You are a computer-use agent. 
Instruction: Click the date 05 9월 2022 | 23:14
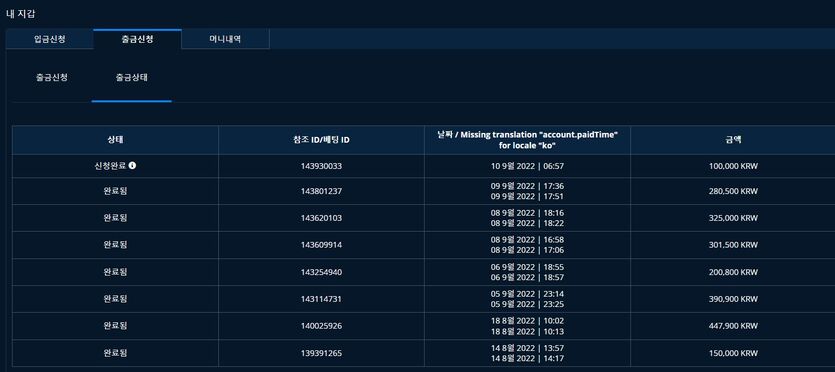527,294
